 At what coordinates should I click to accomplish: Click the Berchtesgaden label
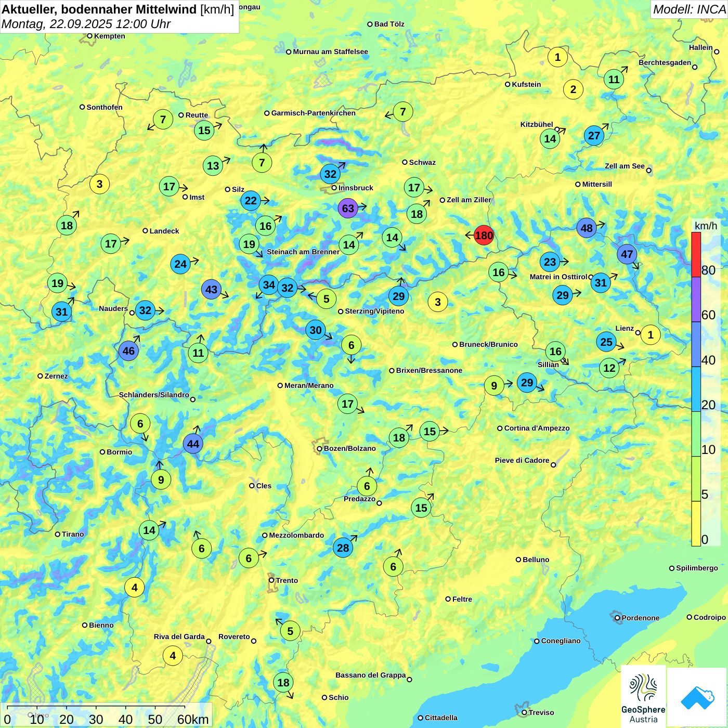(x=665, y=62)
